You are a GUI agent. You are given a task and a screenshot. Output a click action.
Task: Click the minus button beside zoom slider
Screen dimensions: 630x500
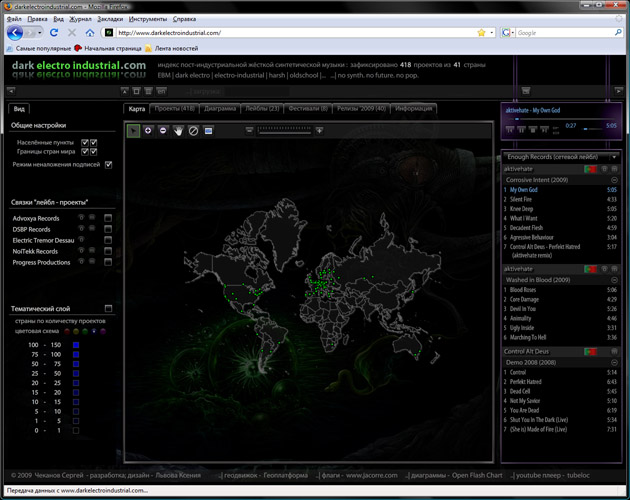pos(250,130)
